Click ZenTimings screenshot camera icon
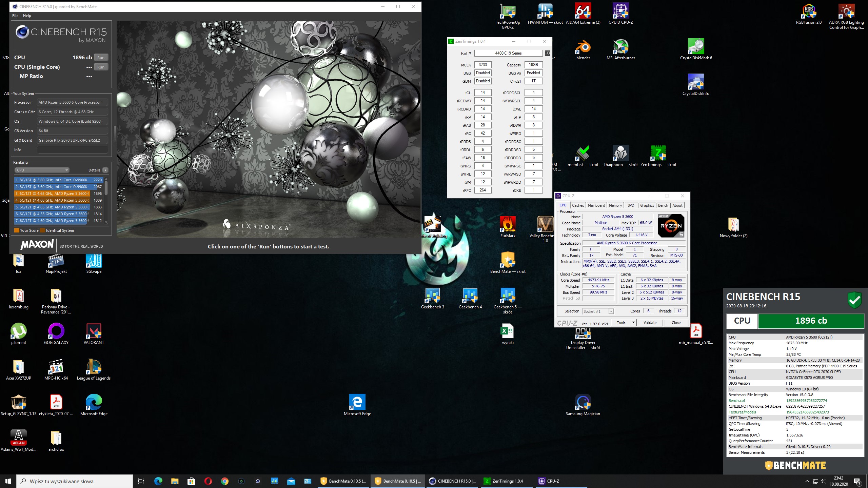The width and height of the screenshot is (868, 488). (547, 53)
